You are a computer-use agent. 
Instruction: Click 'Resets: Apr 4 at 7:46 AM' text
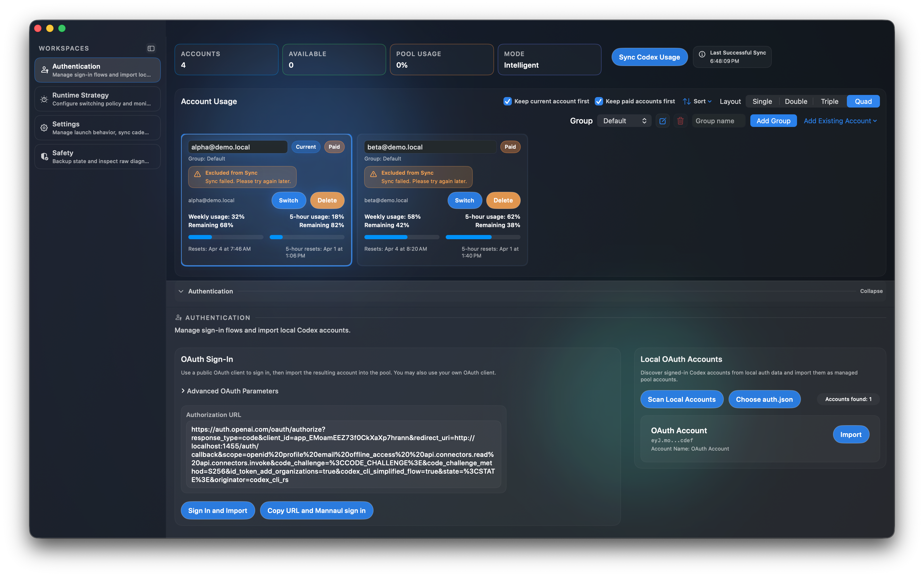(219, 249)
